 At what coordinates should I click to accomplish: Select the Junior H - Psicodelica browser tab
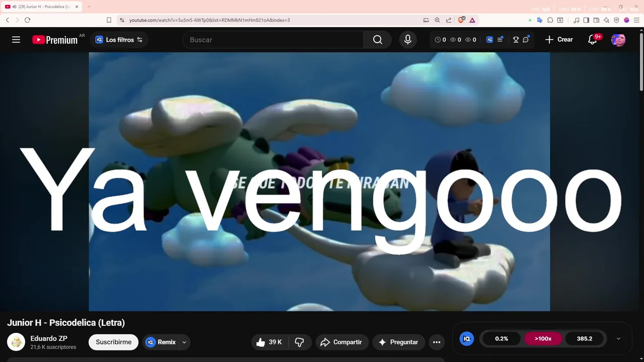coord(41,7)
